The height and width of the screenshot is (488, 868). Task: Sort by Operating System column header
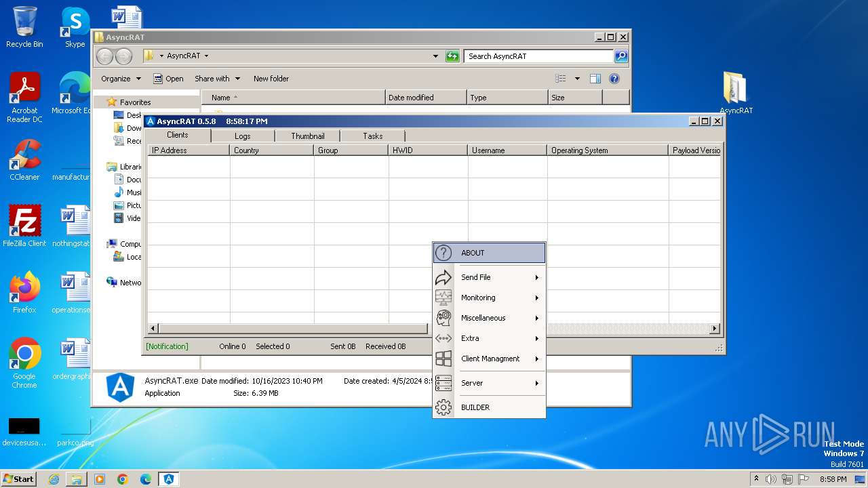coord(608,150)
